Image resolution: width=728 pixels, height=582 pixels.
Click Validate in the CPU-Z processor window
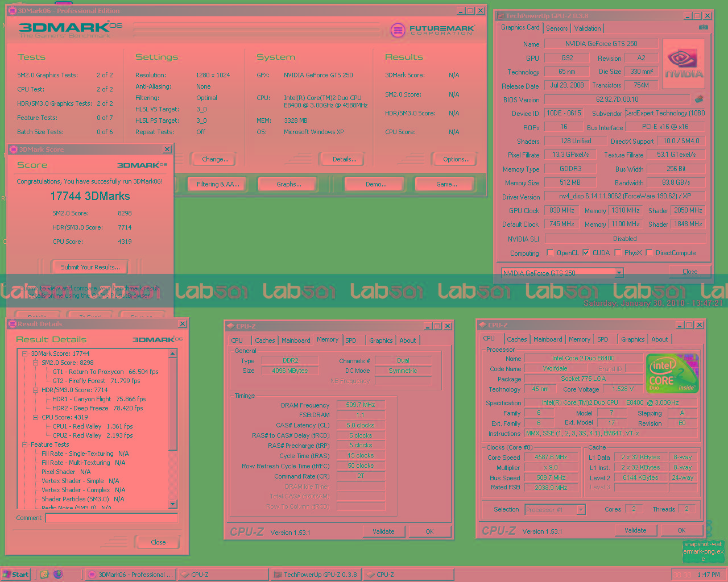point(635,530)
